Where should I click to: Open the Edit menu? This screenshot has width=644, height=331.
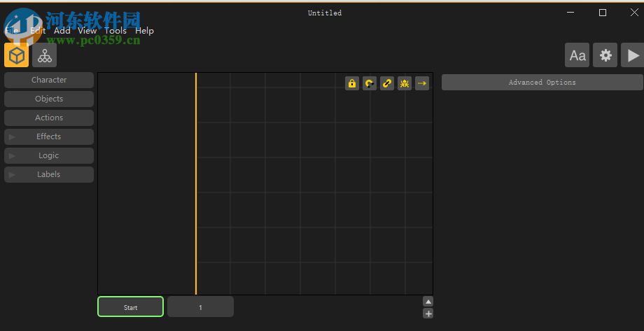pos(38,30)
